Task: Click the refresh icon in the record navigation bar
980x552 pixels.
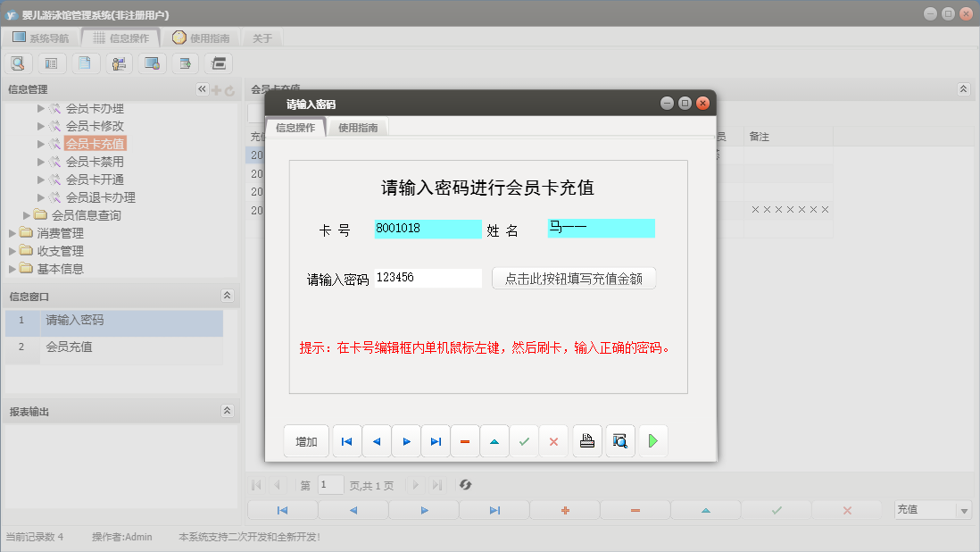Action: pyautogui.click(x=465, y=485)
